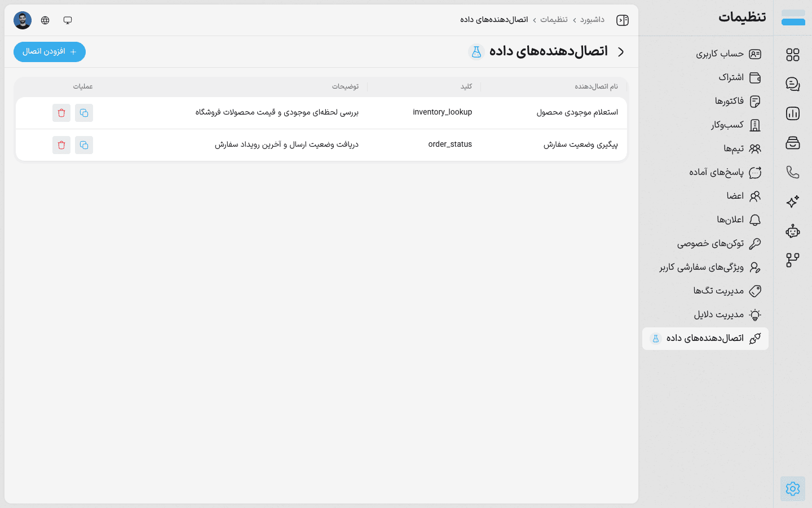Toggle the sidebar panel icon beside the breadcrumb
Screen dimensions: 812x508
623,20
